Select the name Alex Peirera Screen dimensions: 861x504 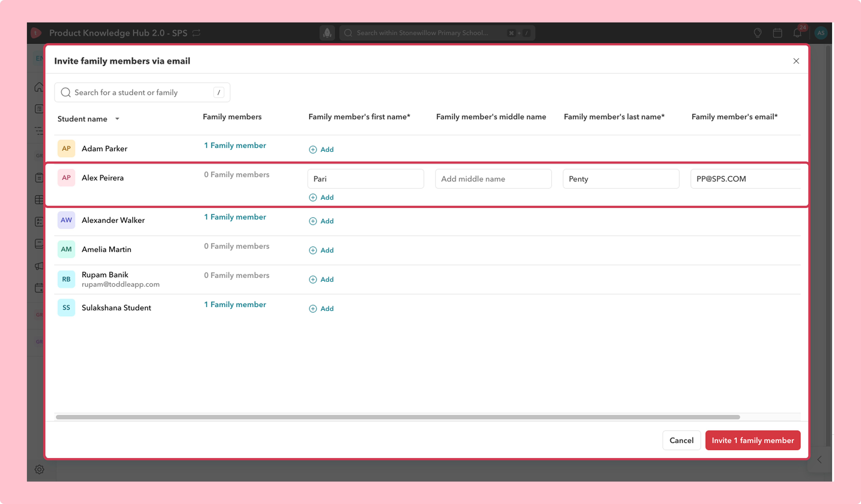click(103, 178)
